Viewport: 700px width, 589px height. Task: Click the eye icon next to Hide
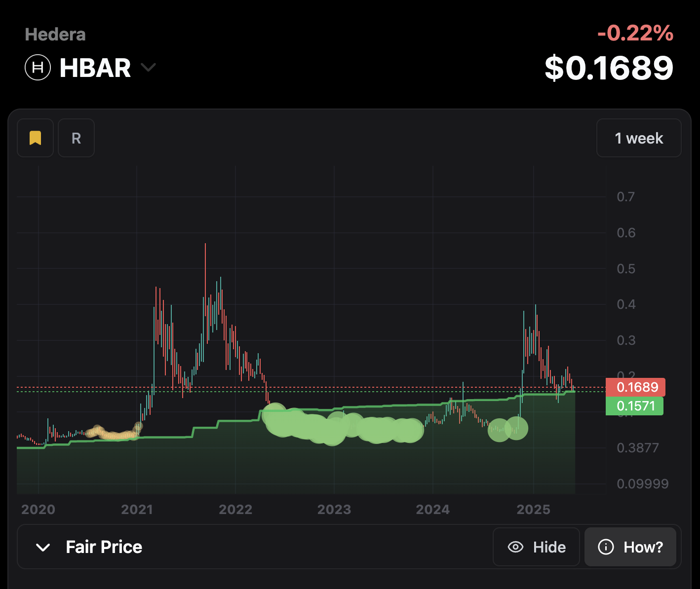point(515,547)
